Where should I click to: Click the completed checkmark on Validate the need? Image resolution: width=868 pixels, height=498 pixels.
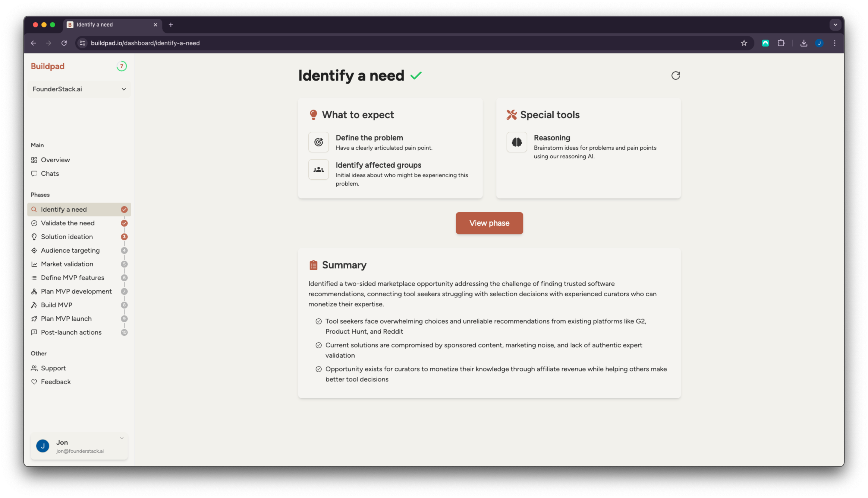124,223
